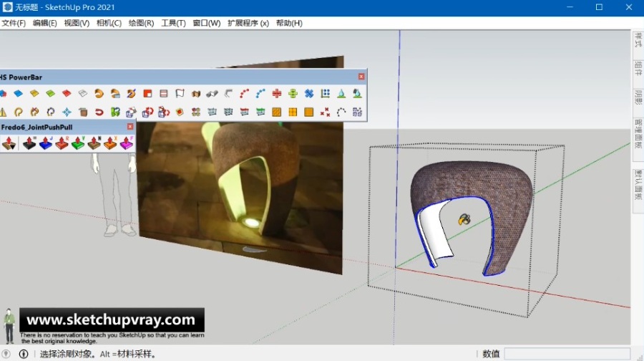The image size is (644, 361).
Task: Close the Fredo6_JointPushPull toolbar
Action: (130, 127)
